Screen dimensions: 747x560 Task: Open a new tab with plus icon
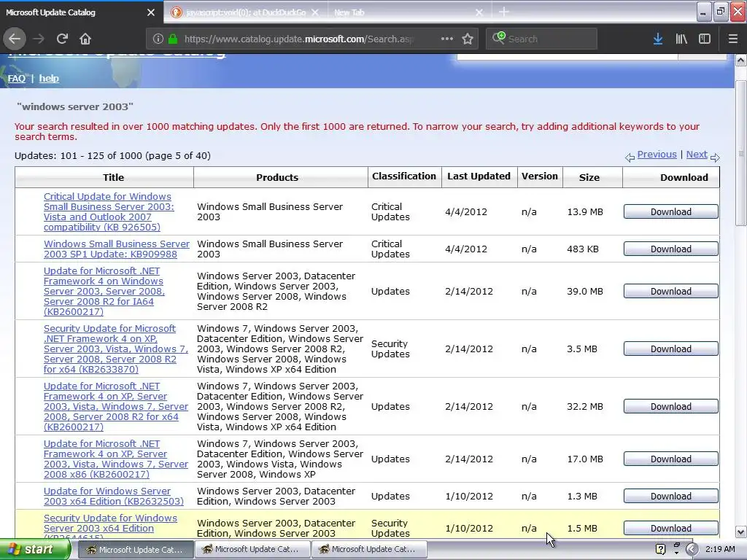click(x=503, y=12)
